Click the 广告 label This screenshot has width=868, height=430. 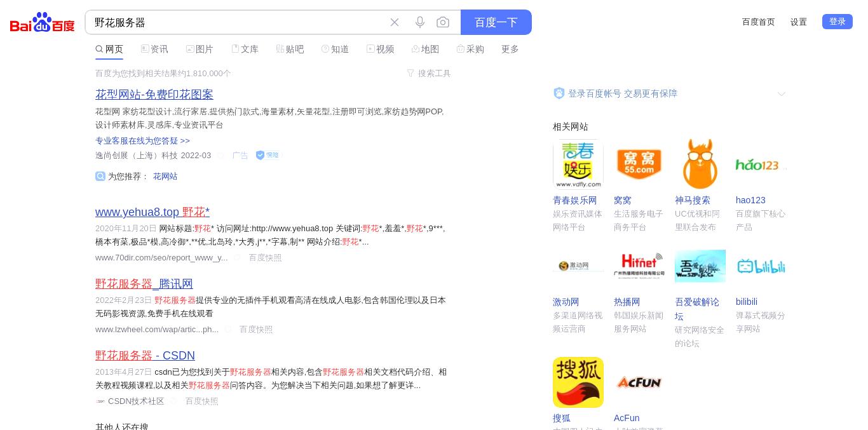click(240, 156)
